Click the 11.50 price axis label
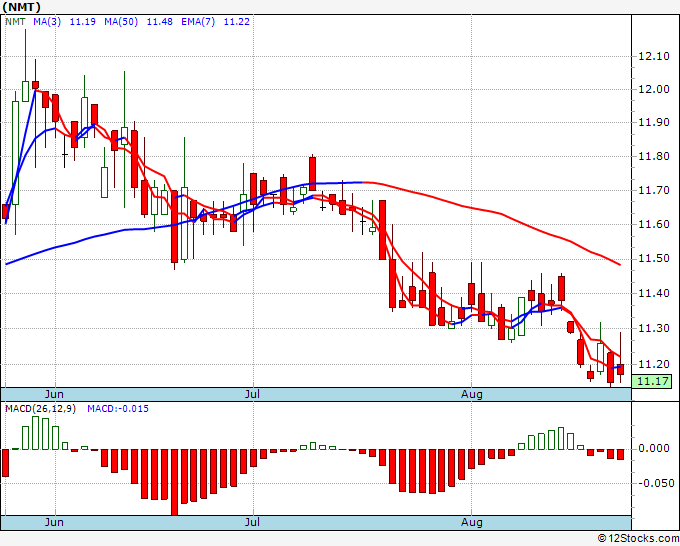 tap(654, 258)
